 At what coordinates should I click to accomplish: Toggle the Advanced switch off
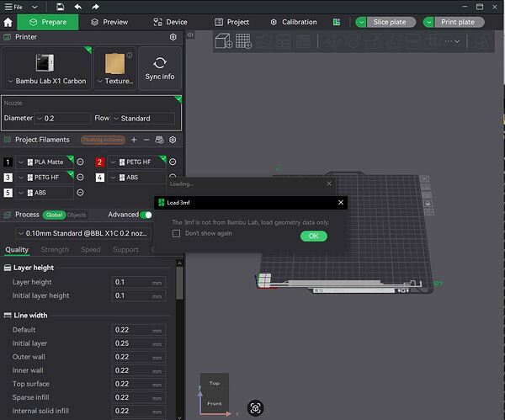point(146,215)
